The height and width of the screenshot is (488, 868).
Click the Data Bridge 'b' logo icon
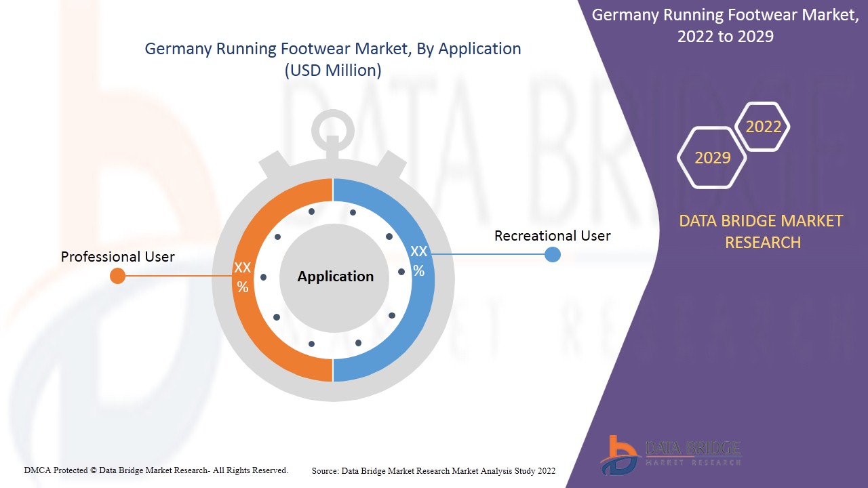coord(618,454)
